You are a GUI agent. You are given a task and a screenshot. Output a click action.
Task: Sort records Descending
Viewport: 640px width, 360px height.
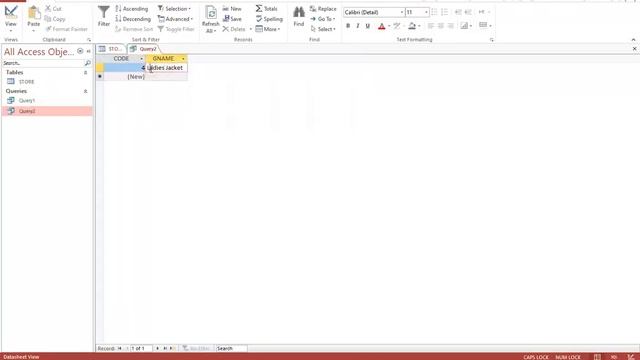[133, 19]
